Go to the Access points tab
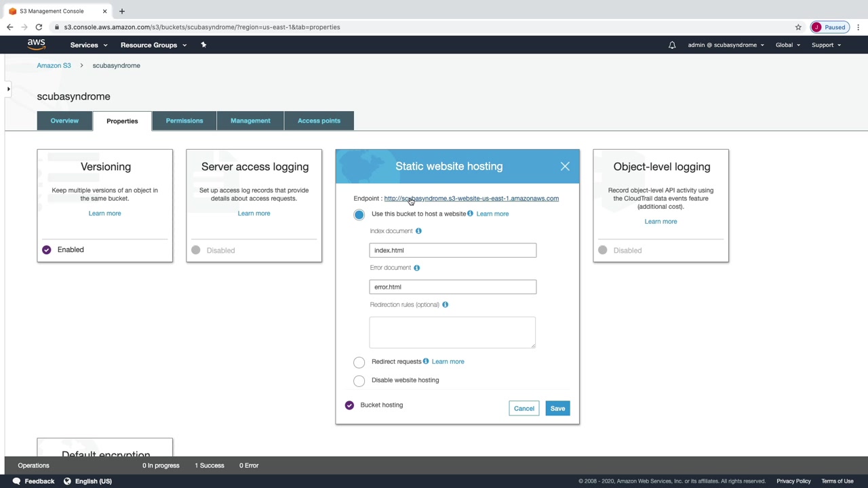This screenshot has width=868, height=488. 319,121
